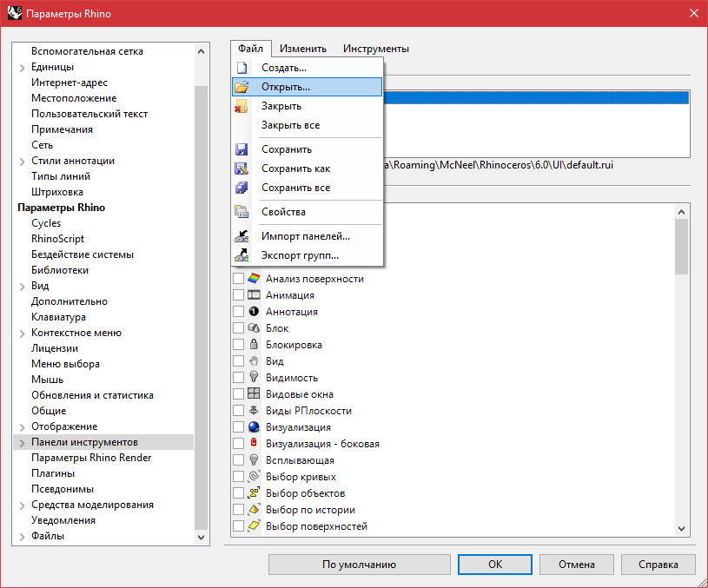This screenshot has height=588, width=708.
Task: Click the Close file icon in menu
Action: tap(242, 106)
